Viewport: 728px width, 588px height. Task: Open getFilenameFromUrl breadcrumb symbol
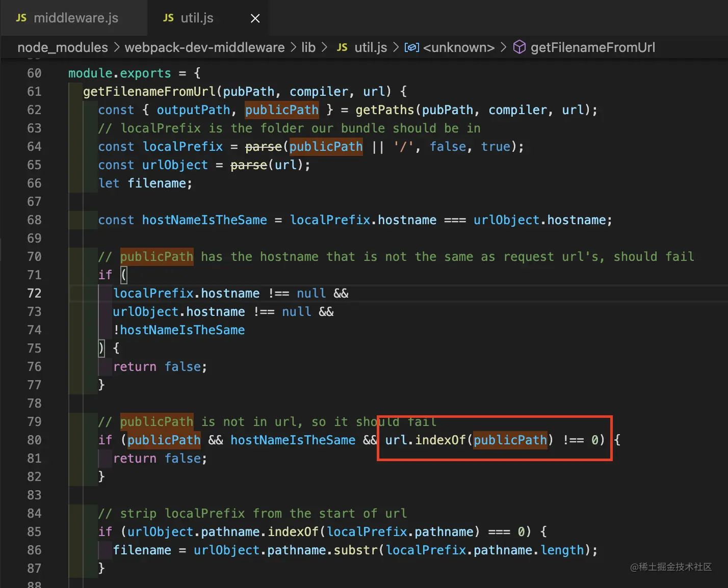[592, 47]
